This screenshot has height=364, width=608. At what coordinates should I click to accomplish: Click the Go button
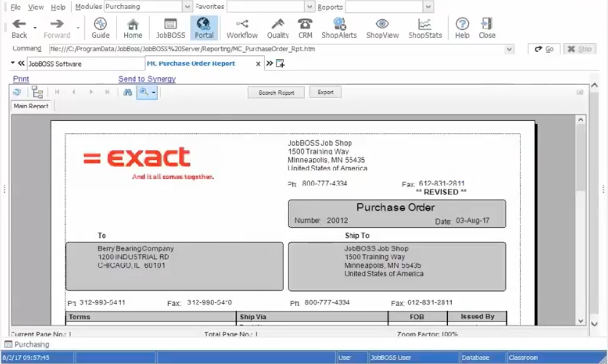[x=544, y=49]
